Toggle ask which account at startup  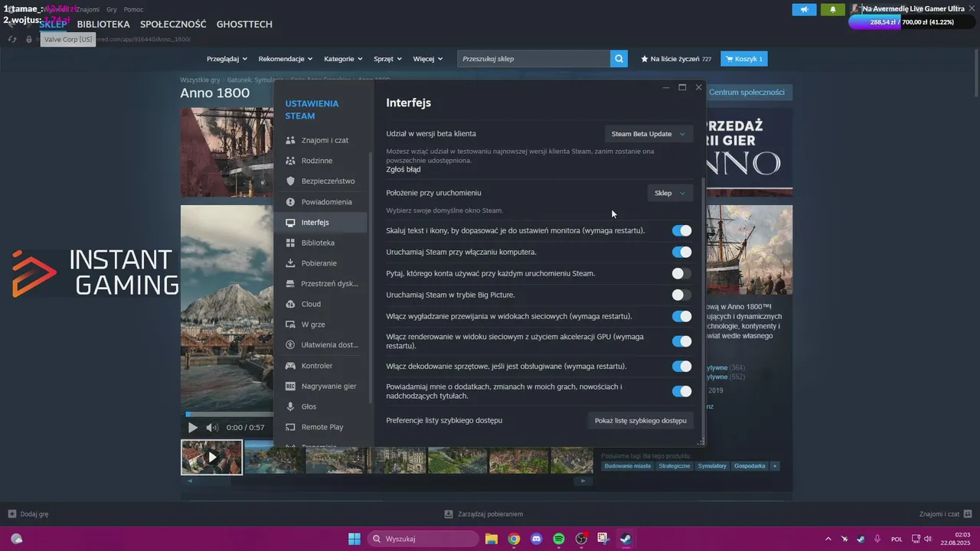click(x=681, y=273)
